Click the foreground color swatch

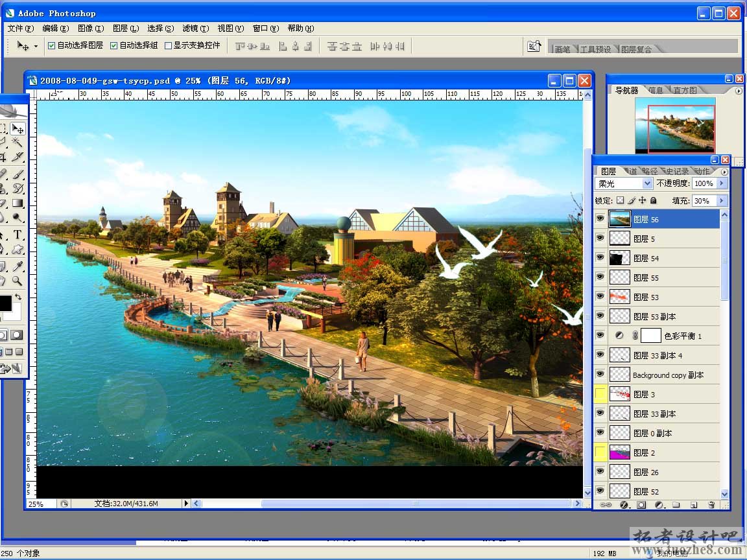[5, 303]
